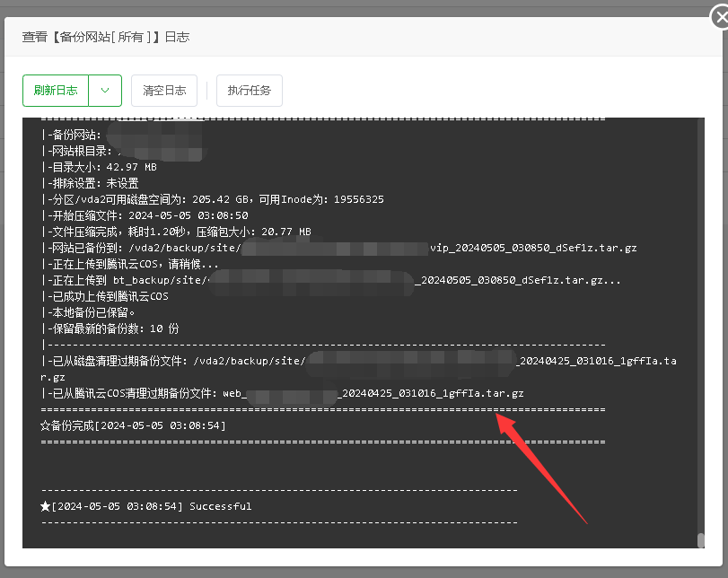
Task: Click the 正在上传到腾讯云COS,请稍候 line
Action: 129,264
